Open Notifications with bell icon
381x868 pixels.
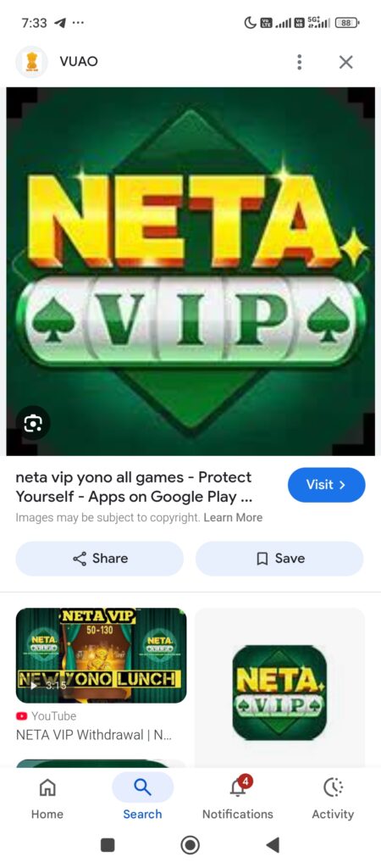[x=238, y=798]
